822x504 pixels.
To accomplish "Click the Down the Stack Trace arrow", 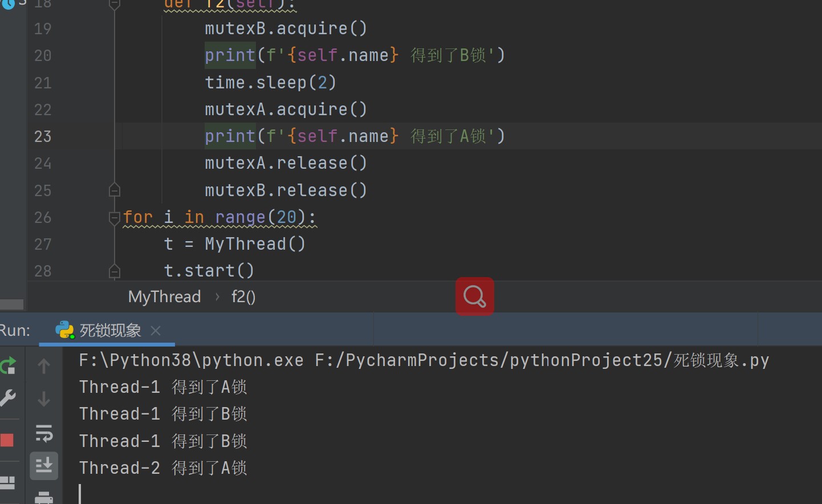I will tap(44, 399).
